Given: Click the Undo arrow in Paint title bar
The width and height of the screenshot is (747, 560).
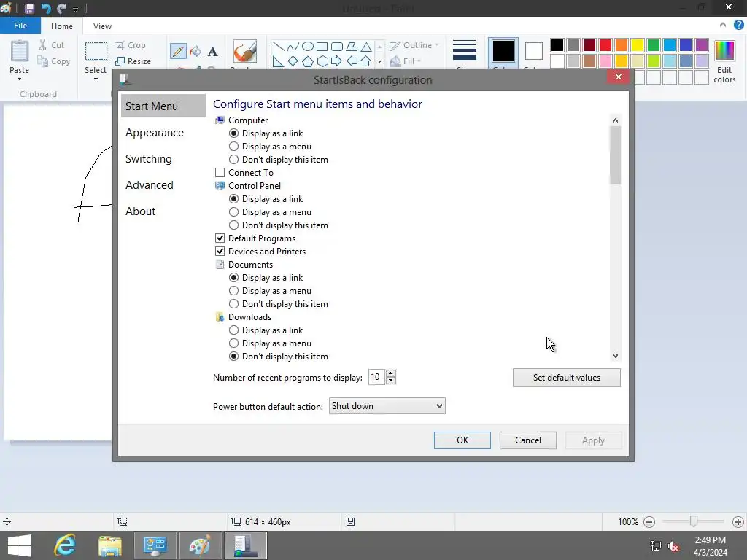Looking at the screenshot, I should point(46,8).
